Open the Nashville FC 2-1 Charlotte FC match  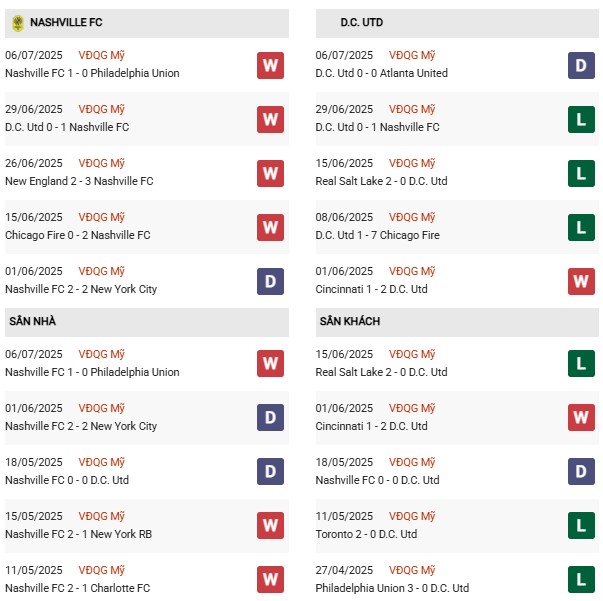(78, 588)
